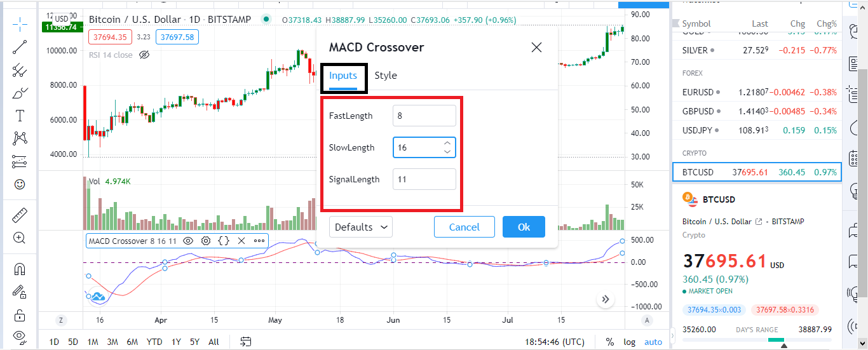Show the hidden RSI 14 indicator
Viewport: 868px width, 350px height.
click(x=144, y=55)
